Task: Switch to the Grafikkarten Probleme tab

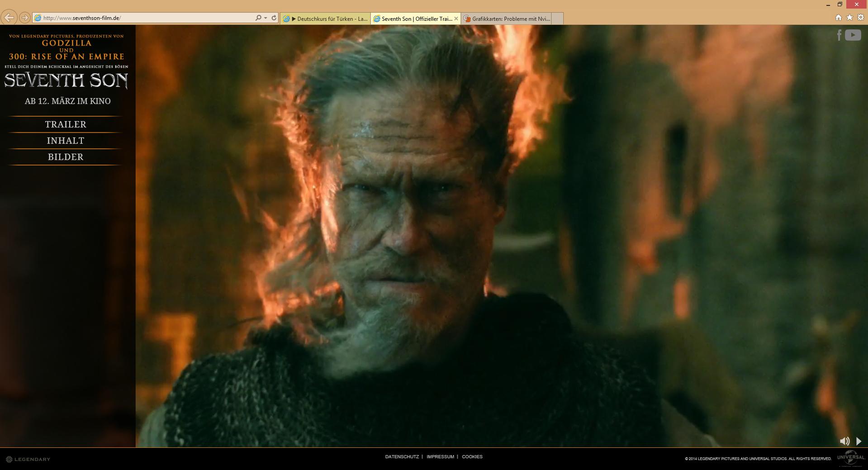Action: coord(506,19)
